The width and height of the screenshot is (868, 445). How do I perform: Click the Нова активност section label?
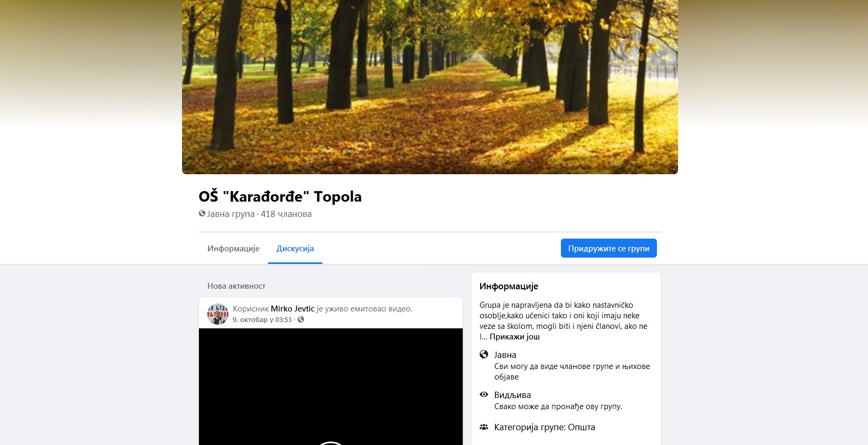236,286
